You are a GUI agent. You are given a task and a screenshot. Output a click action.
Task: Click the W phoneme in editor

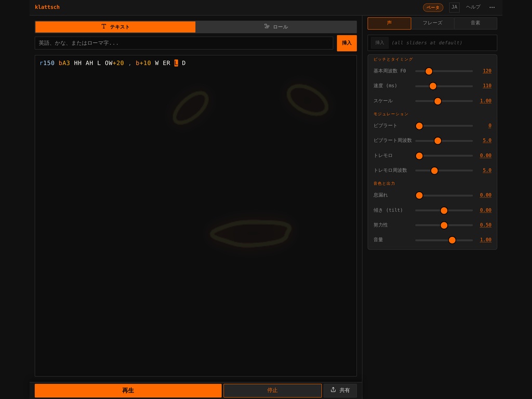[157, 63]
